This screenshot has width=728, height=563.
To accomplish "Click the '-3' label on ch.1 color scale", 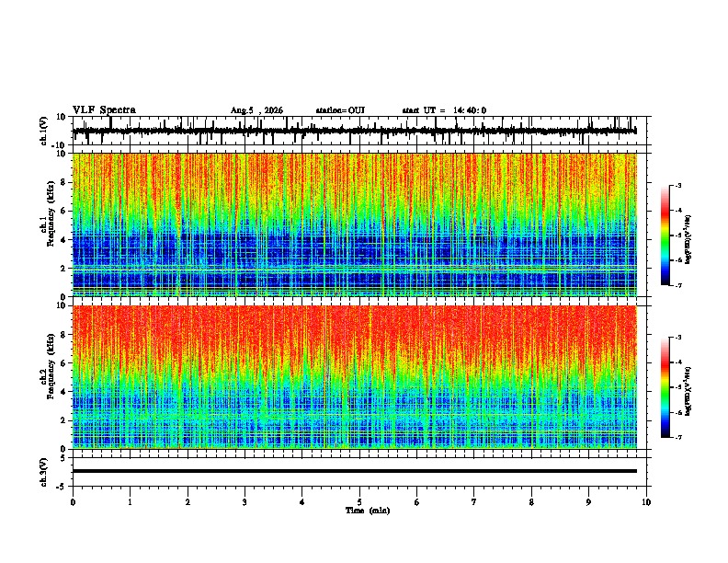I will pos(678,185).
